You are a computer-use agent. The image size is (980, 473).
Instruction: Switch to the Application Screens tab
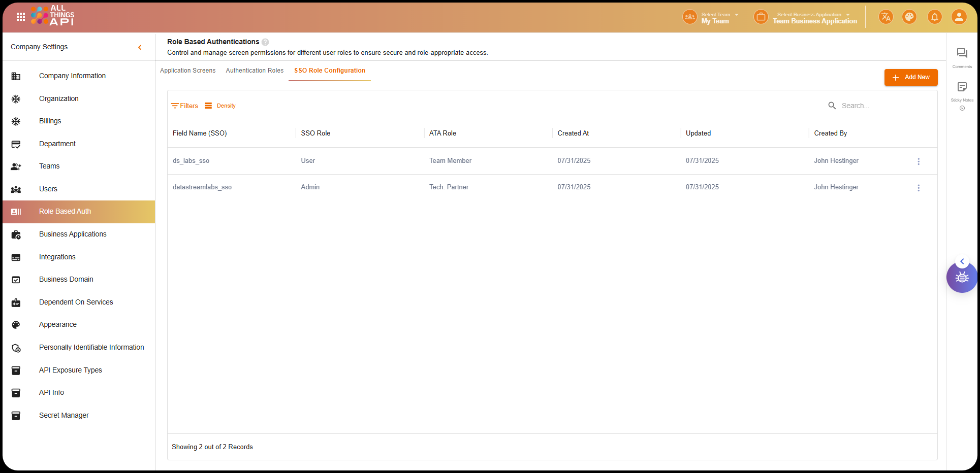[x=187, y=71]
